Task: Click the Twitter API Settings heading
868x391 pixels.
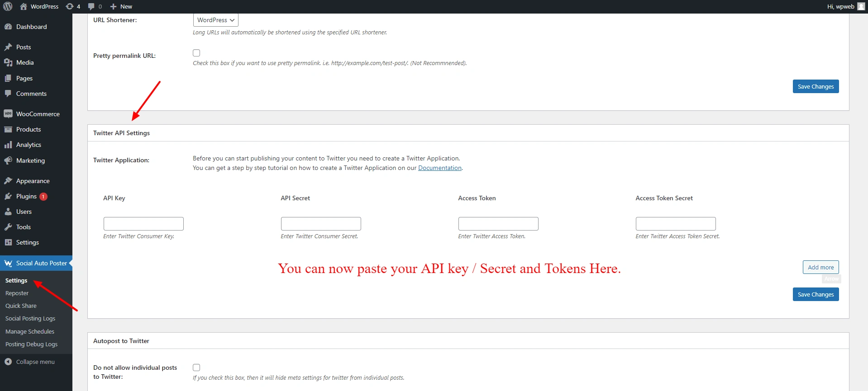Action: pos(121,133)
